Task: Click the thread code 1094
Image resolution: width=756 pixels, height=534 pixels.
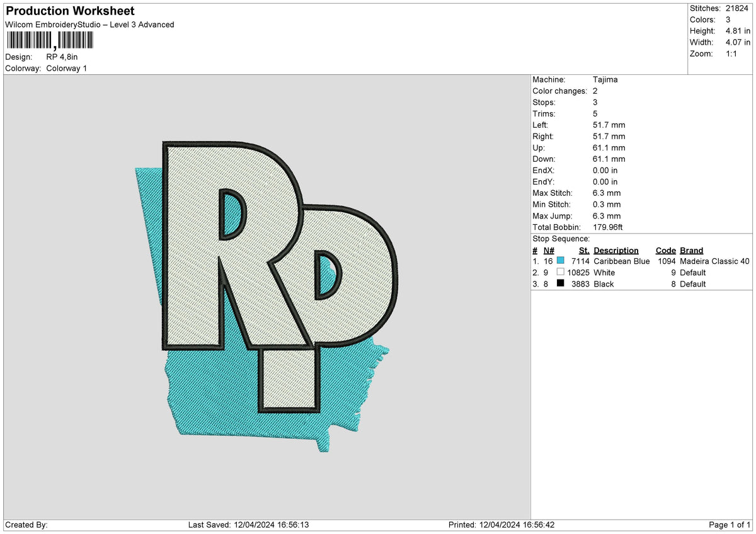Action: click(667, 261)
